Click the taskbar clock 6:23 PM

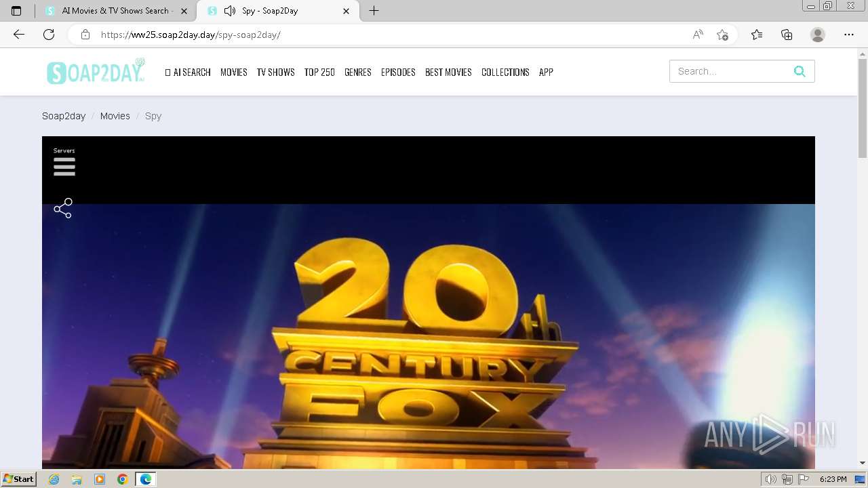click(x=833, y=479)
